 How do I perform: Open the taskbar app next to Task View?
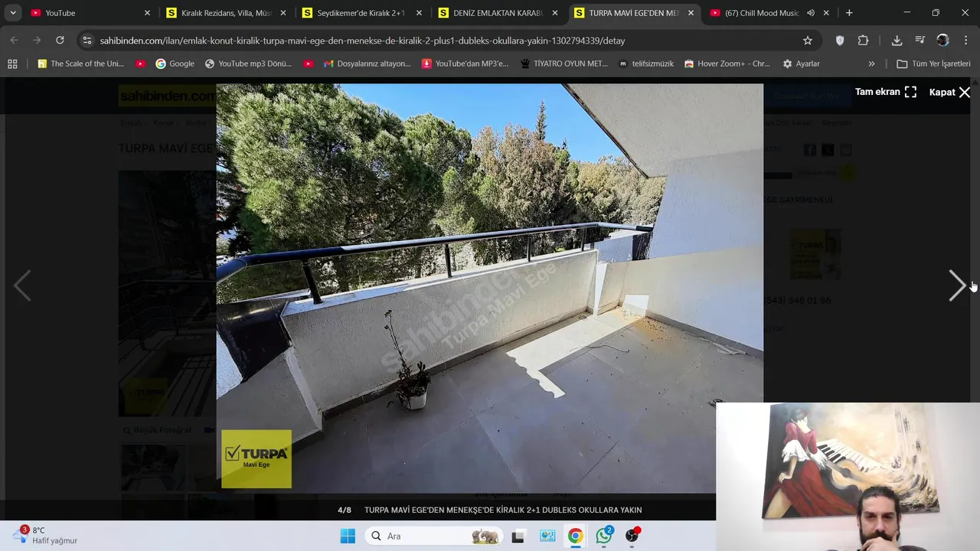coord(547,536)
